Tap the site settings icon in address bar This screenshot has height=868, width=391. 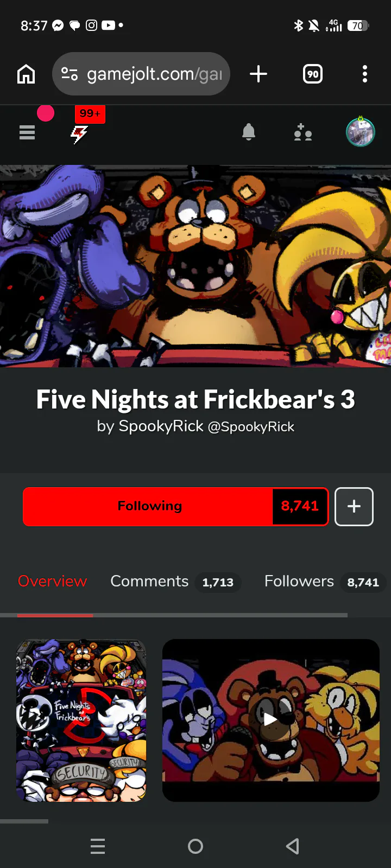[x=70, y=74]
